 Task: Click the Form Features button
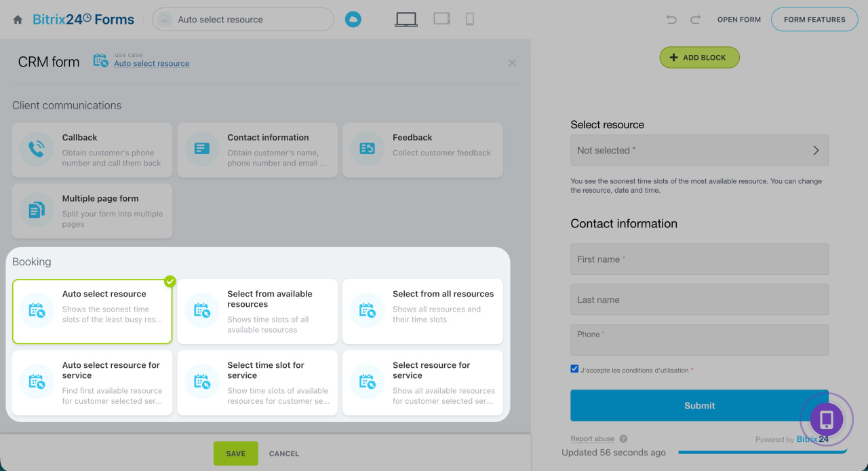tap(814, 20)
